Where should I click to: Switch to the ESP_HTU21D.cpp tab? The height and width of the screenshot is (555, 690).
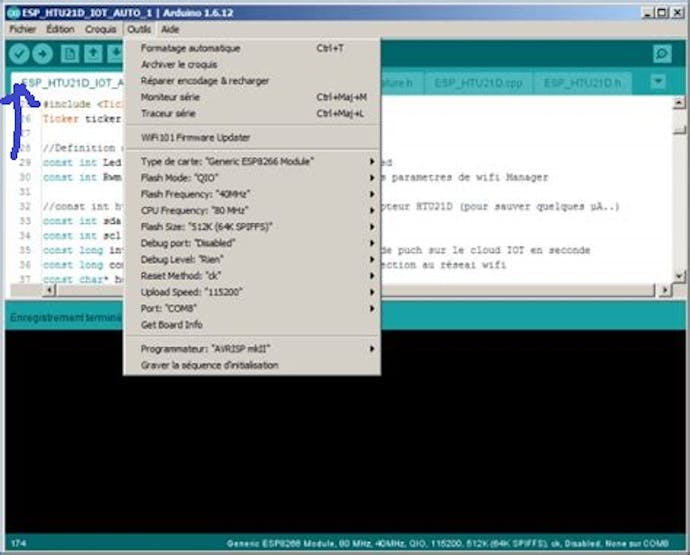[x=478, y=83]
